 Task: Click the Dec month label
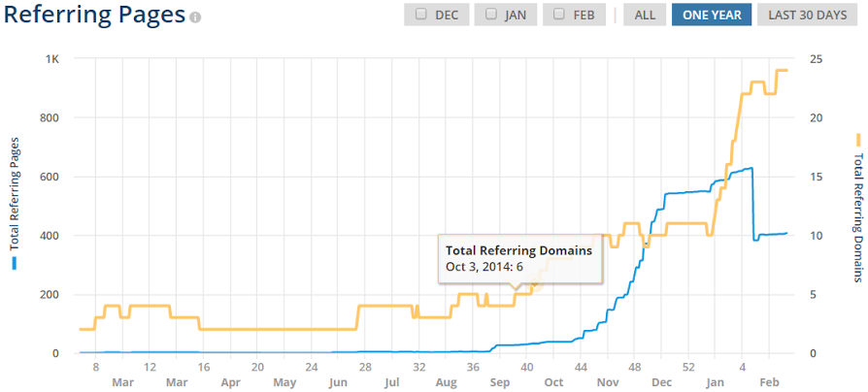pos(662,382)
